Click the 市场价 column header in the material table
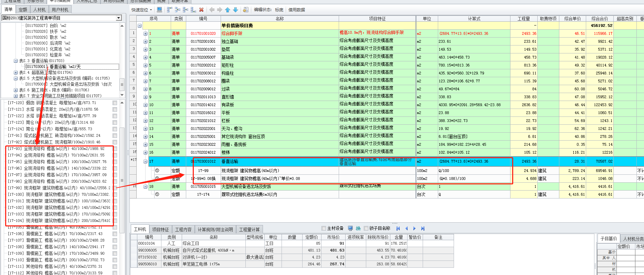644x275 pixels. pos(333,237)
